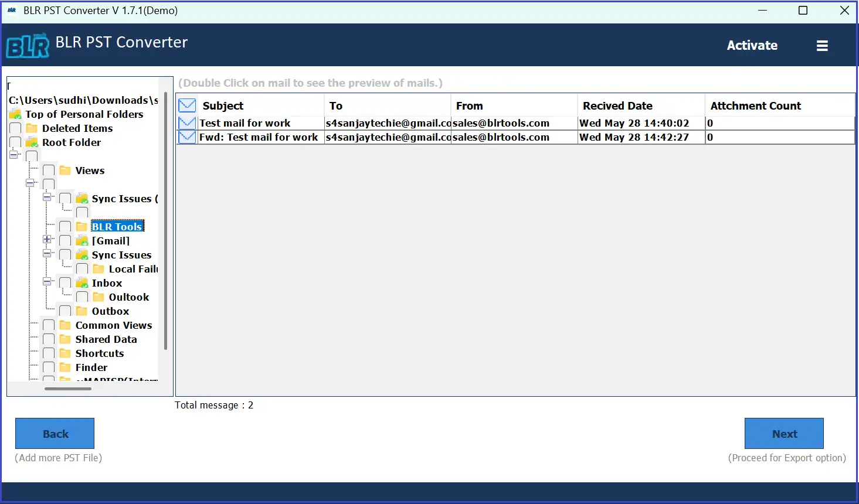This screenshot has height=504, width=859.
Task: Click the Next button
Action: [784, 434]
